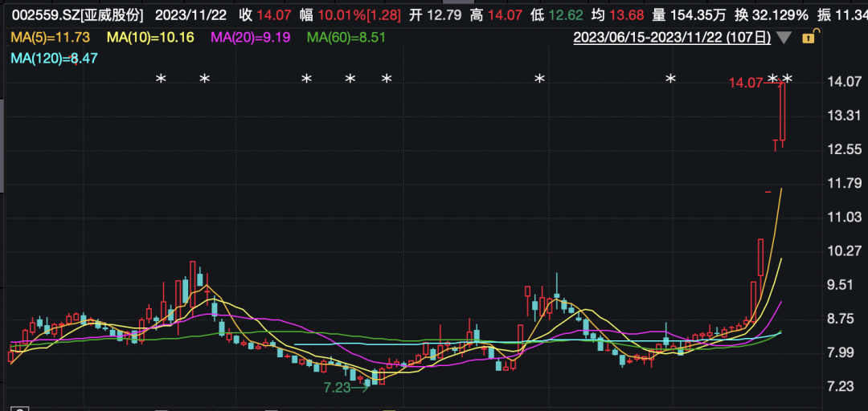Click the 幅 10.01%[1.28] change value

tap(350, 15)
